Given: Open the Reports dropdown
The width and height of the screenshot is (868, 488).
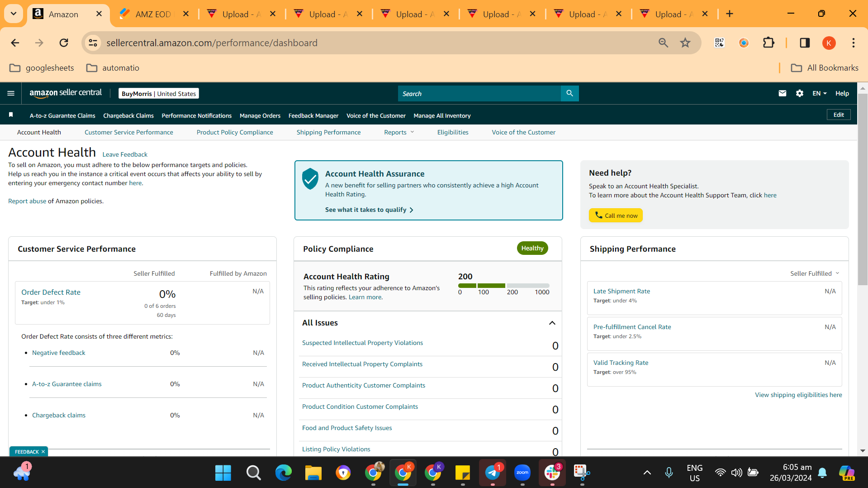Looking at the screenshot, I should click(399, 132).
